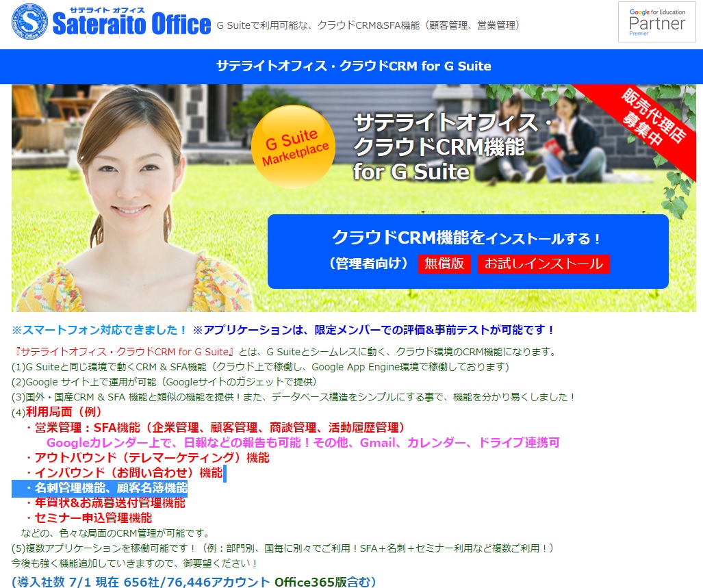Image resolution: width=703 pixels, height=588 pixels.
Task: Click the アウトバウンド（テレマーケティング）機能 bullet
Action: click(147, 457)
